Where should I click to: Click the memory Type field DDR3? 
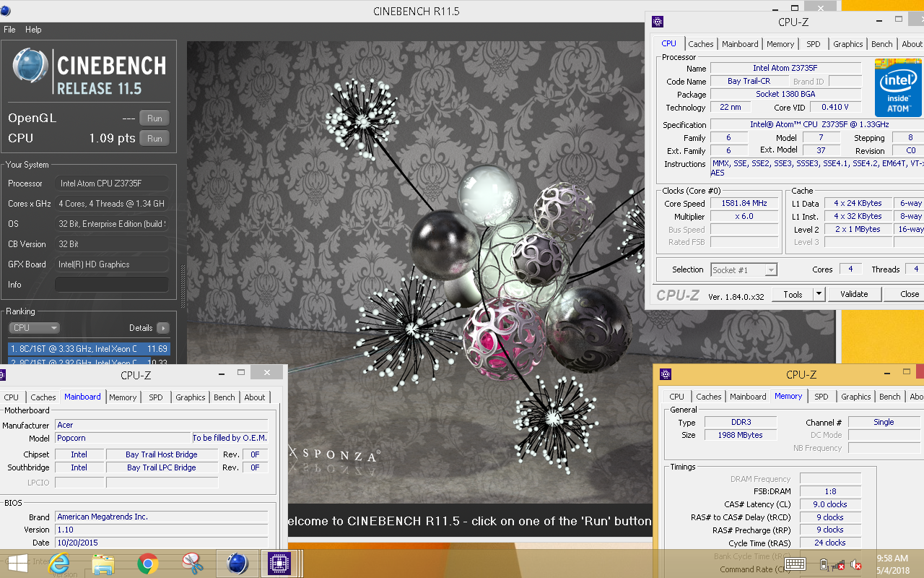[x=741, y=423]
